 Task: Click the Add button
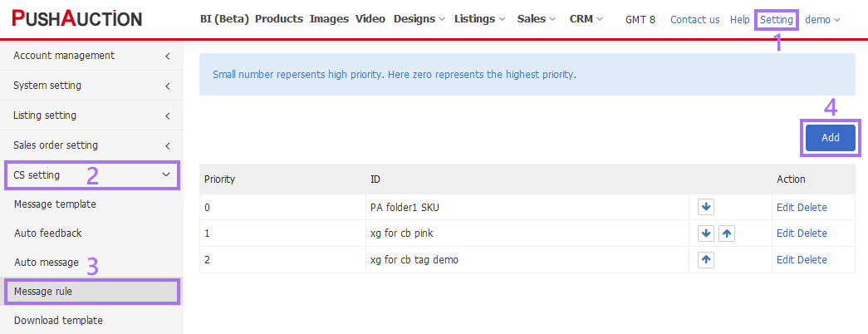[x=831, y=138]
